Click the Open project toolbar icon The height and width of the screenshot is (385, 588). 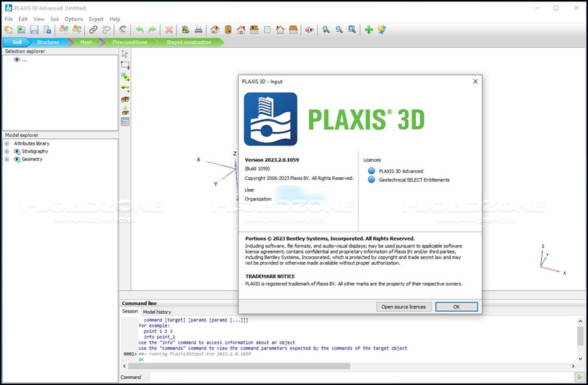pos(21,29)
